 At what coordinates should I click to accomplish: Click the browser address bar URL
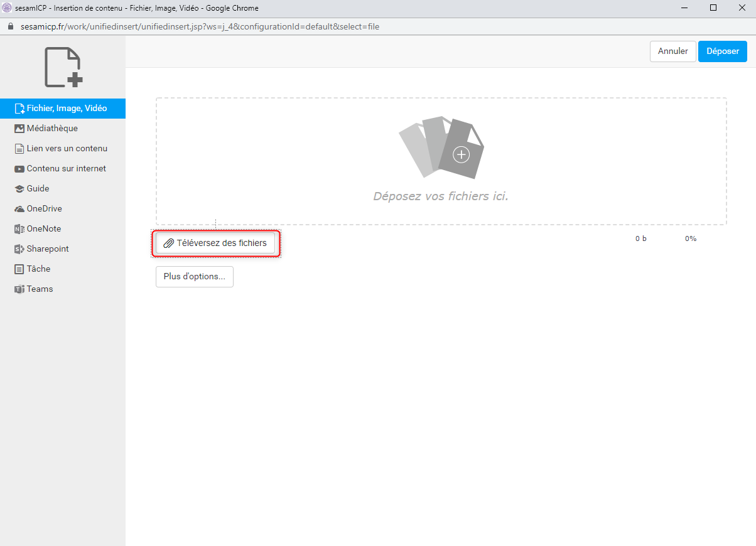(200, 27)
